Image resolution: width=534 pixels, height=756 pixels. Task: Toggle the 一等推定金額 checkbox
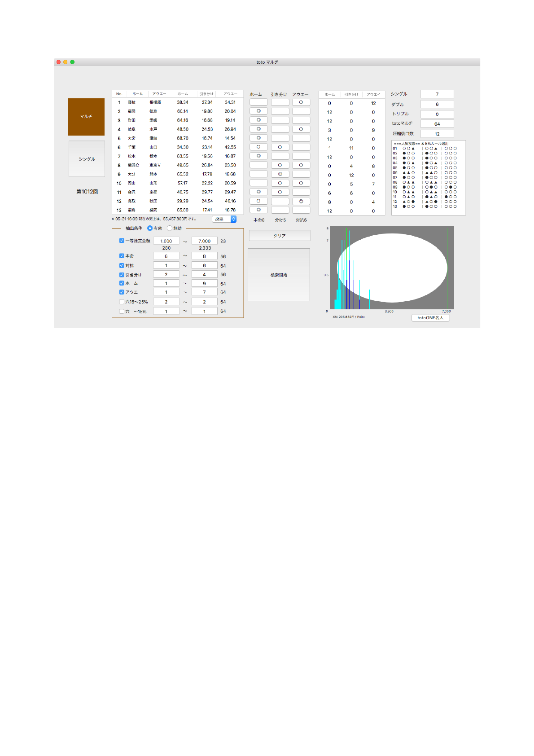pyautogui.click(x=122, y=241)
